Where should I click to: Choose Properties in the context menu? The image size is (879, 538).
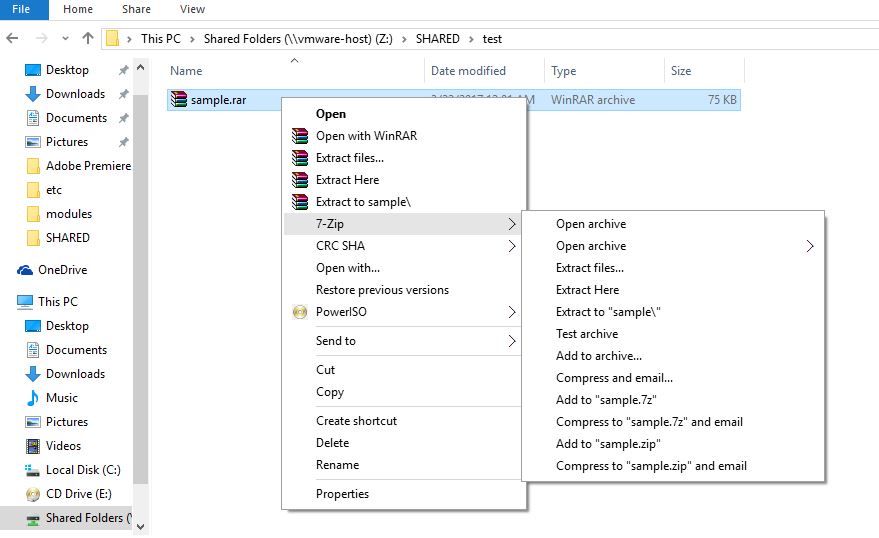pyautogui.click(x=342, y=494)
